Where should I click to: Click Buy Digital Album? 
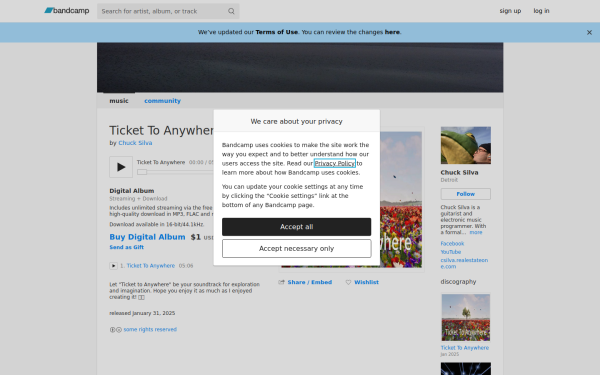point(147,237)
